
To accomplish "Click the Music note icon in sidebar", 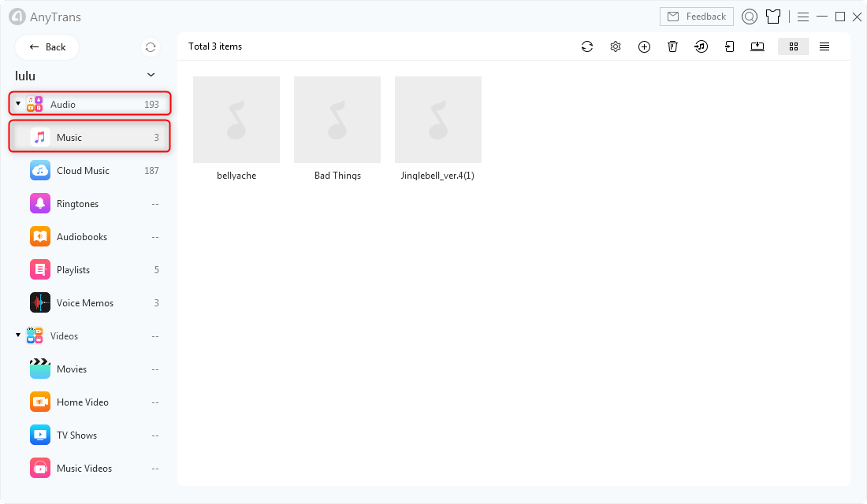I will [40, 137].
